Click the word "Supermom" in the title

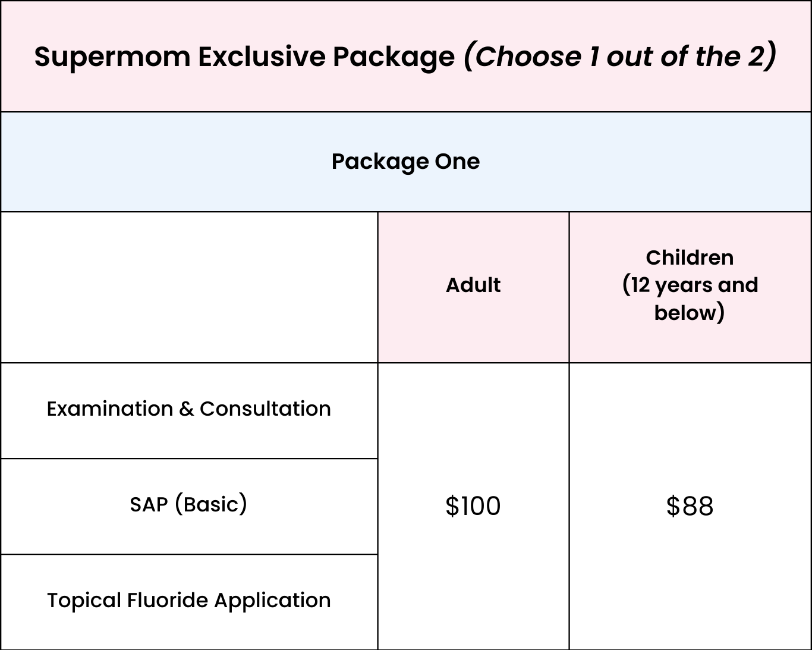pyautogui.click(x=112, y=57)
